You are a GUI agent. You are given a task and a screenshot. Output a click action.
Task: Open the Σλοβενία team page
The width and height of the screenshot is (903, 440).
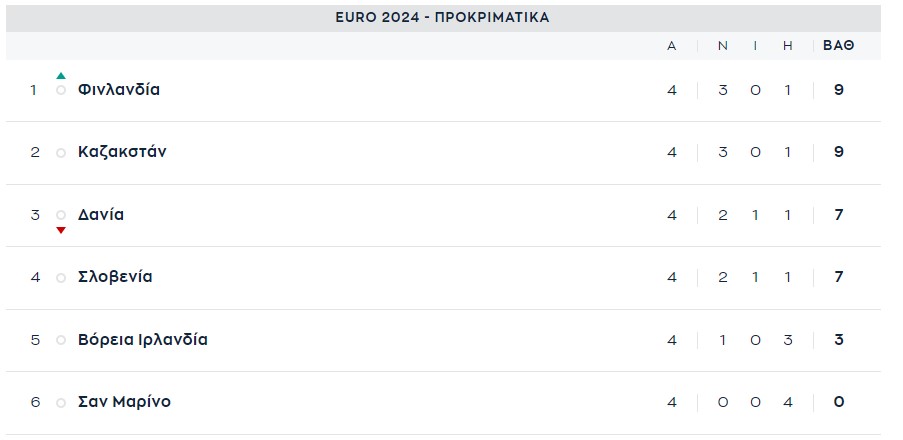tap(115, 277)
